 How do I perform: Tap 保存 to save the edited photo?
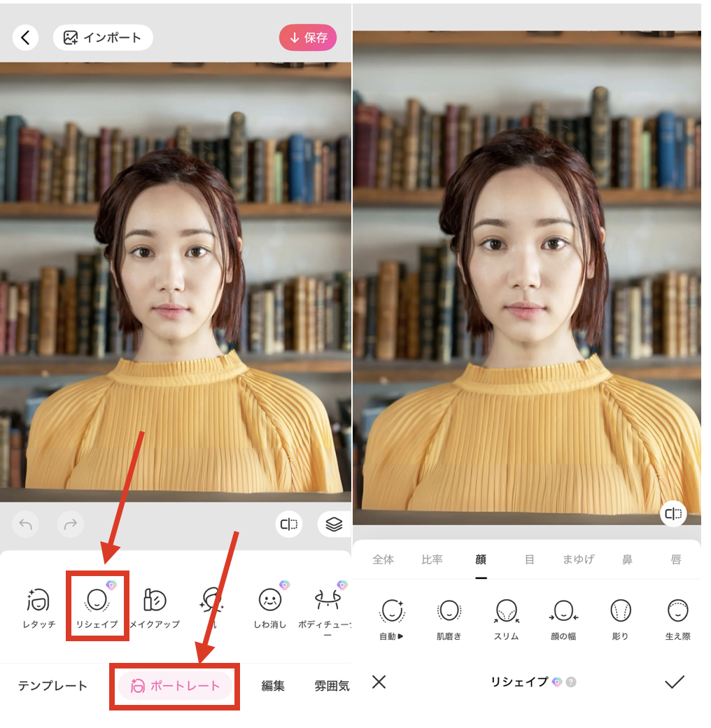(x=308, y=38)
